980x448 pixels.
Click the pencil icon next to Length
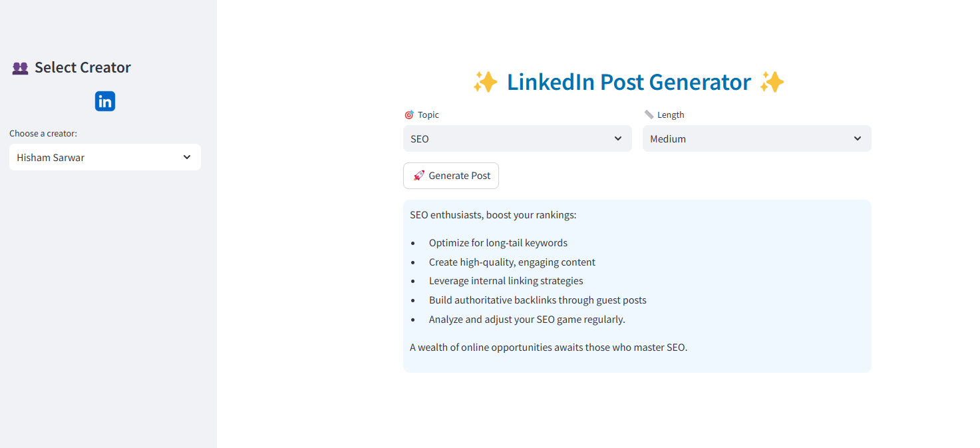coord(649,114)
